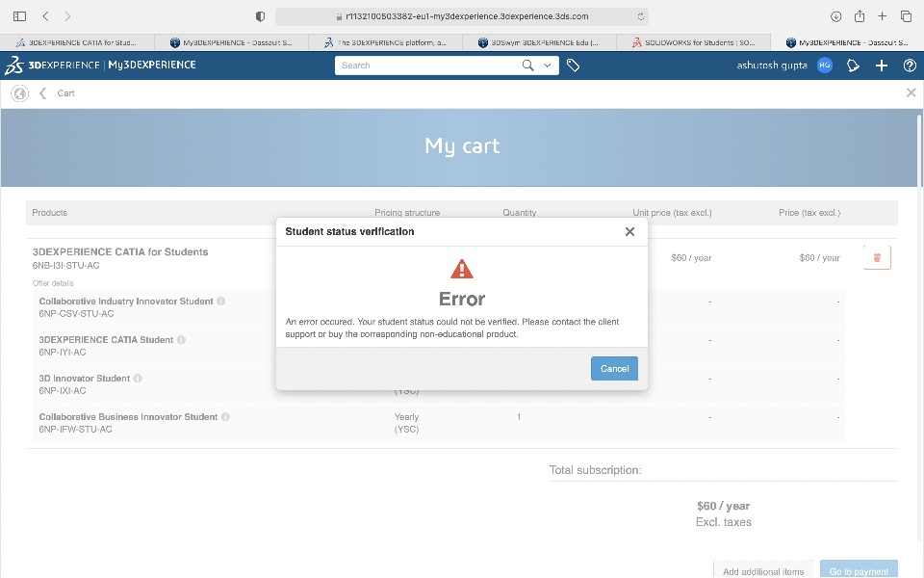Image resolution: width=924 pixels, height=578 pixels.
Task: Click the Total subscription label
Action: pos(595,470)
